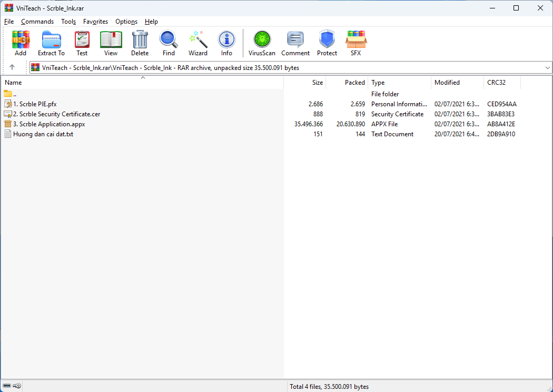Open the View file toolbar icon
The height and width of the screenshot is (392, 553).
[x=111, y=43]
